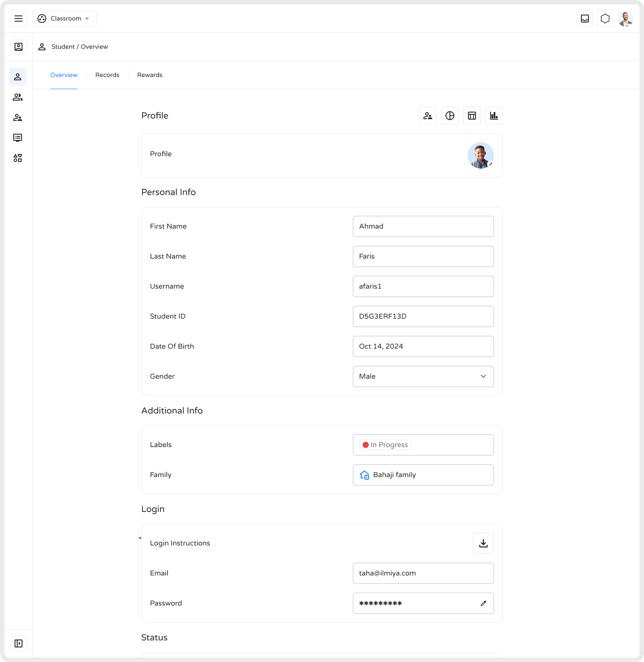Open the user avatar in top right
The image size is (644, 662).
[x=625, y=19]
